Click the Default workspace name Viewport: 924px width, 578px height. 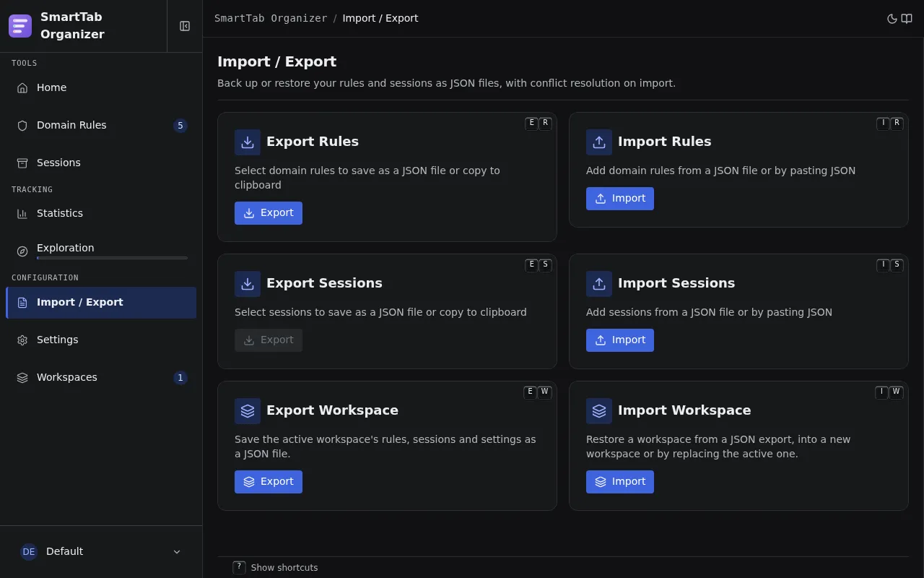[x=65, y=551]
